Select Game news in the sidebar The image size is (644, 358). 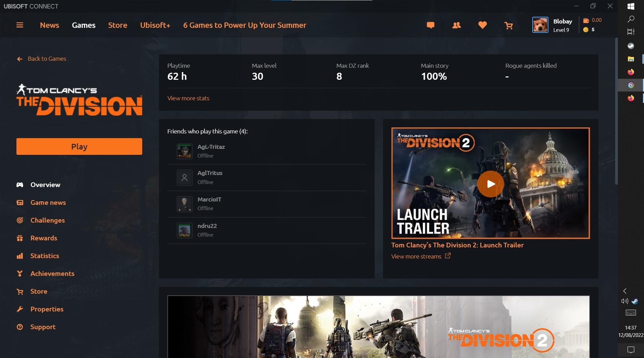(48, 202)
